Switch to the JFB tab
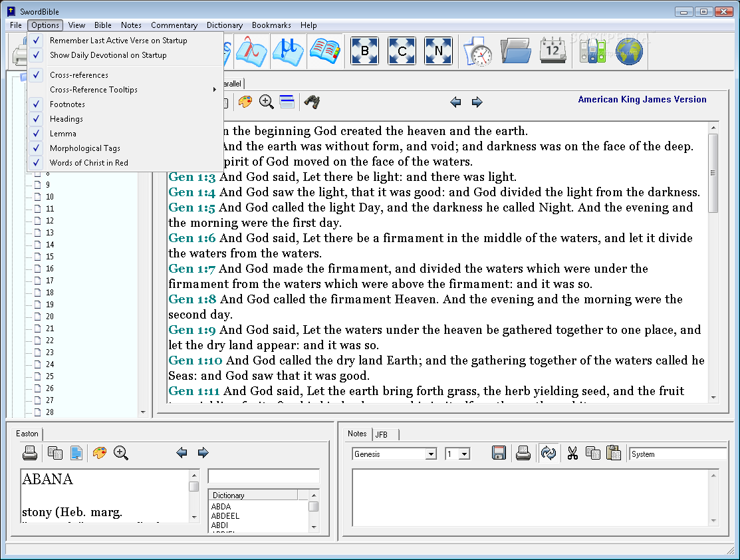Screen dimensions: 740x560 [382, 434]
